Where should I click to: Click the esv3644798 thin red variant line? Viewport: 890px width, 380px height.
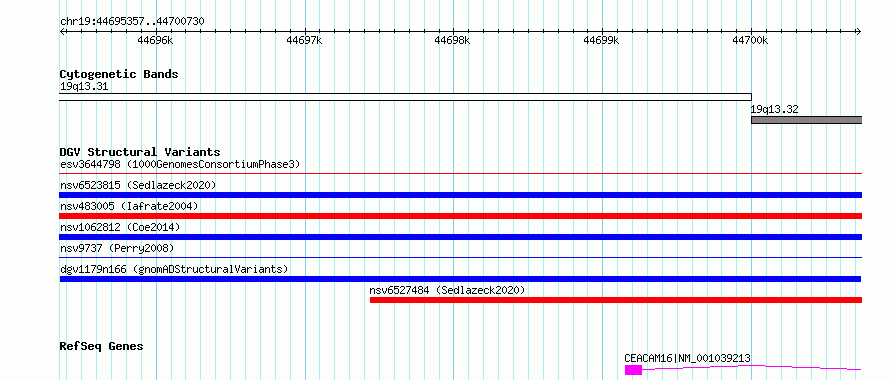pyautogui.click(x=460, y=173)
